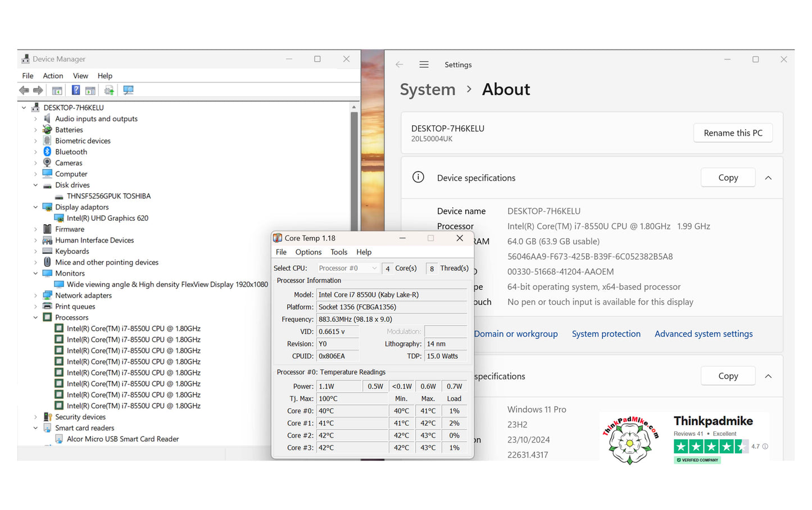The image size is (812, 510).
Task: Click the scan for hardware changes icon
Action: (128, 90)
